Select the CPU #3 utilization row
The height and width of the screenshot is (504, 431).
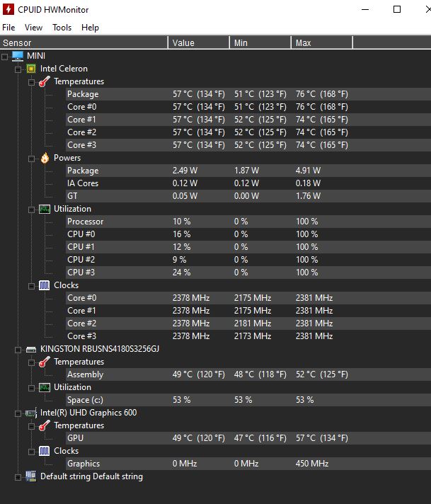(248, 273)
